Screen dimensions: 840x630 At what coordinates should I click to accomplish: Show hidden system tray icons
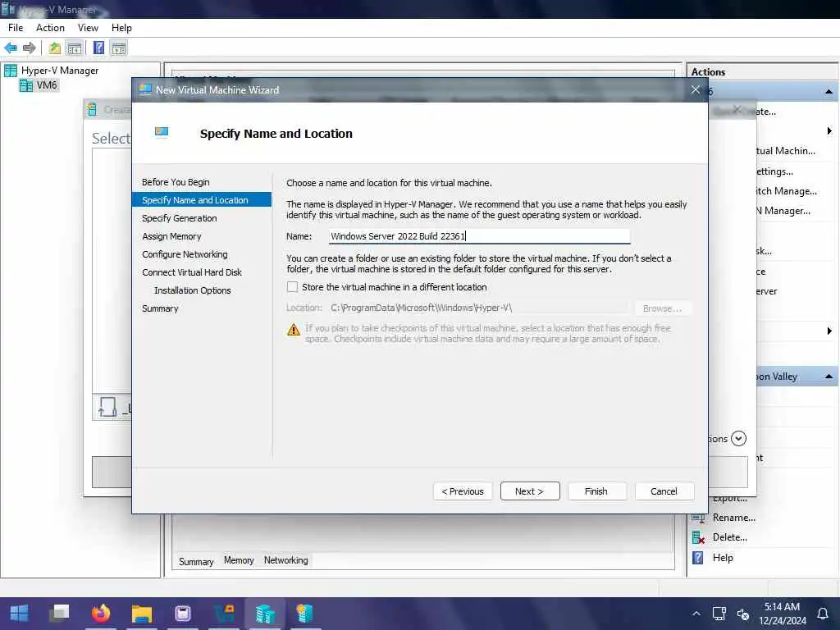[696, 614]
